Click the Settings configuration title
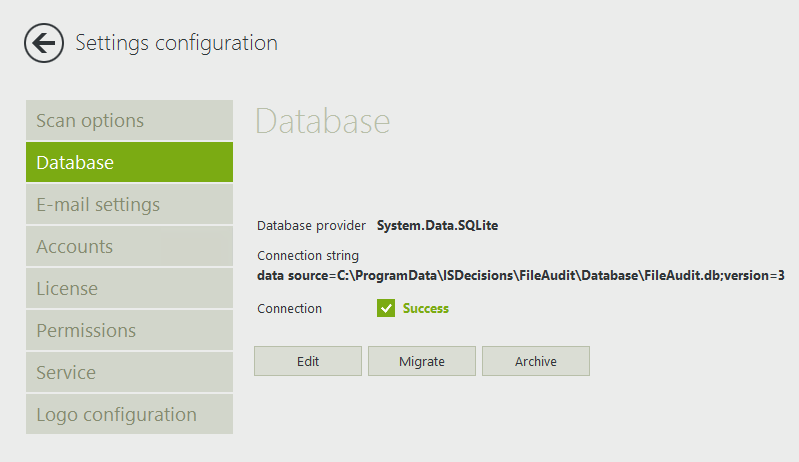Screen dimensions: 799x462 (x=176, y=43)
